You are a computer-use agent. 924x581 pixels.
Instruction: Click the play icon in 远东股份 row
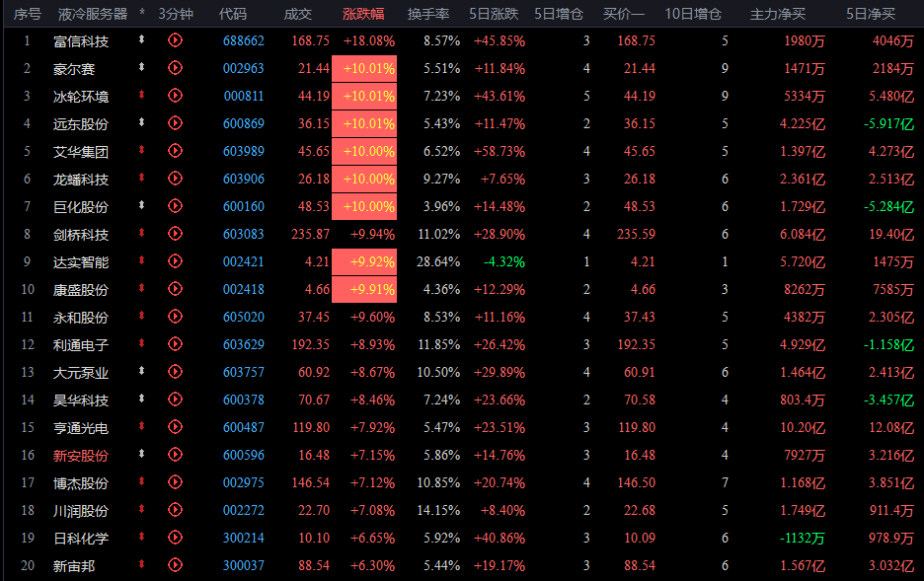(x=175, y=123)
